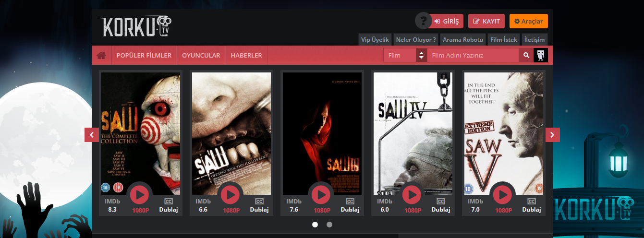Go to next slide with right arrow

pos(553,135)
